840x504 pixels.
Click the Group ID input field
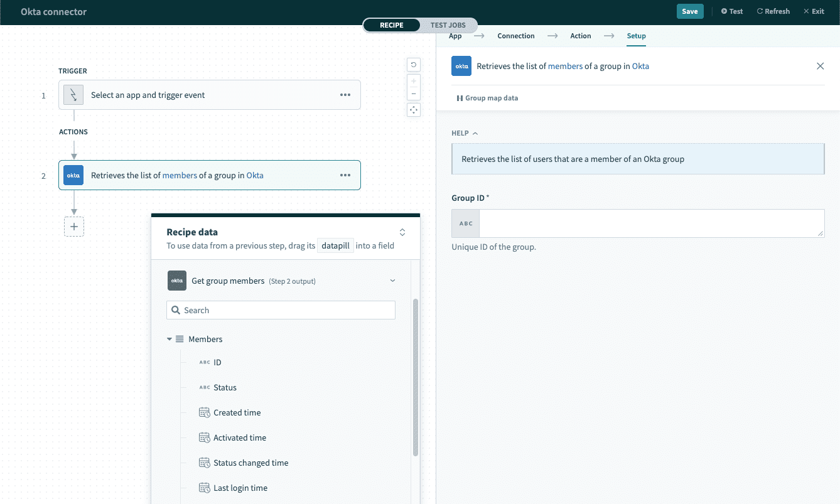click(x=651, y=223)
